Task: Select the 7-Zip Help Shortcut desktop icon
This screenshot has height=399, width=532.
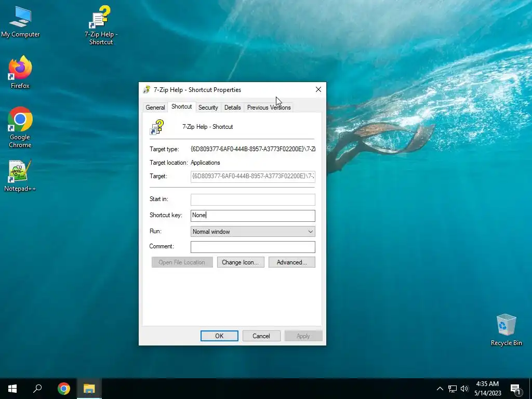Action: coord(101,25)
